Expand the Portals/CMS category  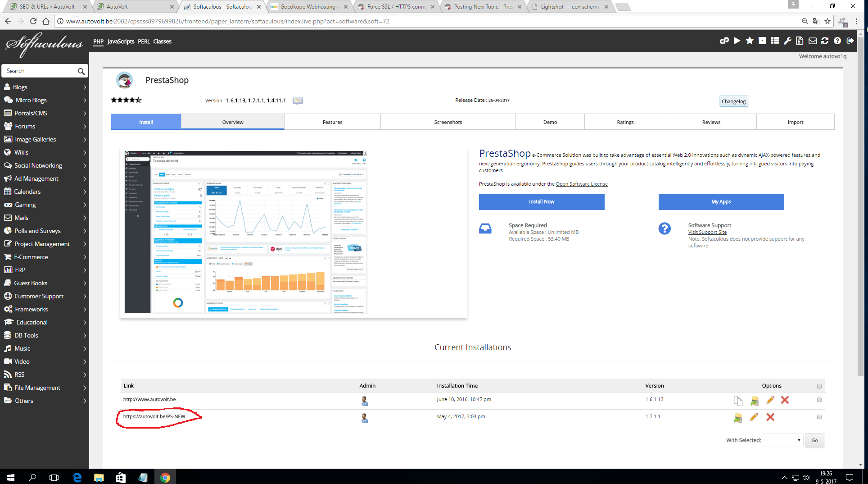45,113
